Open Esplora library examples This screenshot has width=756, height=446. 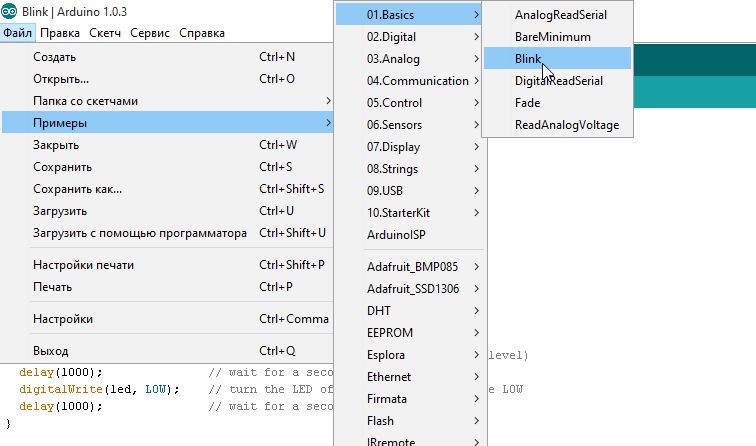click(x=410, y=355)
